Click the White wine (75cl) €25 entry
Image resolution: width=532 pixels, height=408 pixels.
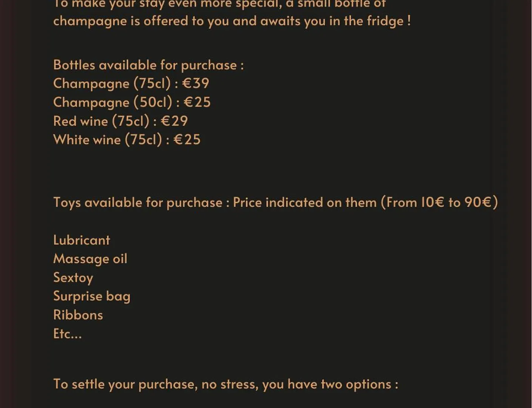click(127, 140)
